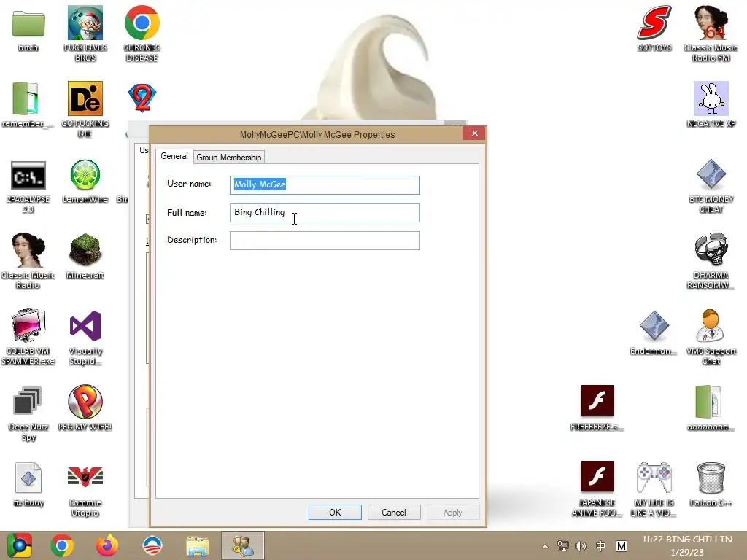747x560 pixels.
Task: Open Chrome from the taskbar
Action: 62,545
